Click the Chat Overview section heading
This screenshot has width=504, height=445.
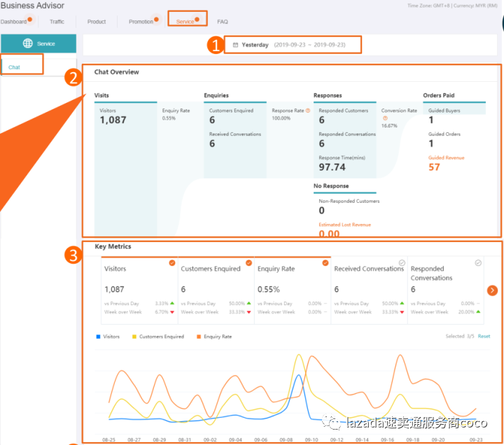[116, 72]
